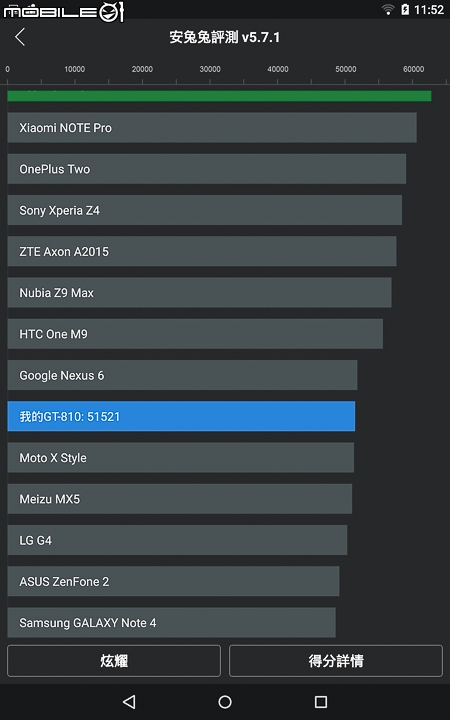Image resolution: width=450 pixels, height=720 pixels.
Task: Select the Sony Xperia Z4 bar
Action: pyautogui.click(x=205, y=210)
